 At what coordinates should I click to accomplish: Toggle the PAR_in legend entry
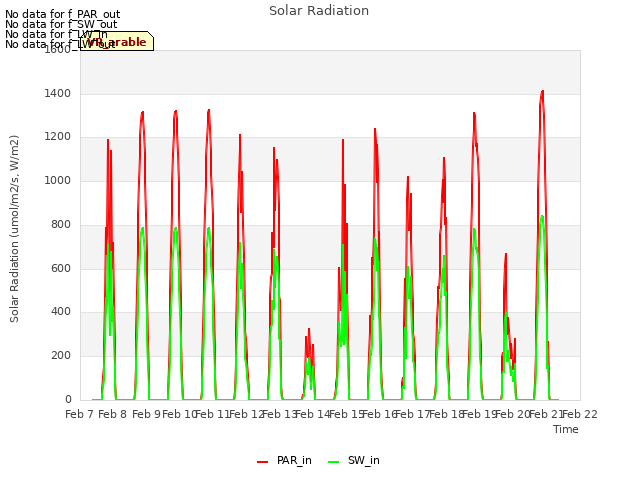(284, 460)
